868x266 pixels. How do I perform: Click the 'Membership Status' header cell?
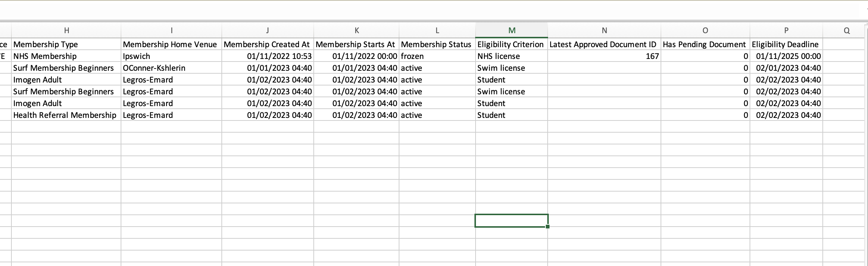[437, 44]
